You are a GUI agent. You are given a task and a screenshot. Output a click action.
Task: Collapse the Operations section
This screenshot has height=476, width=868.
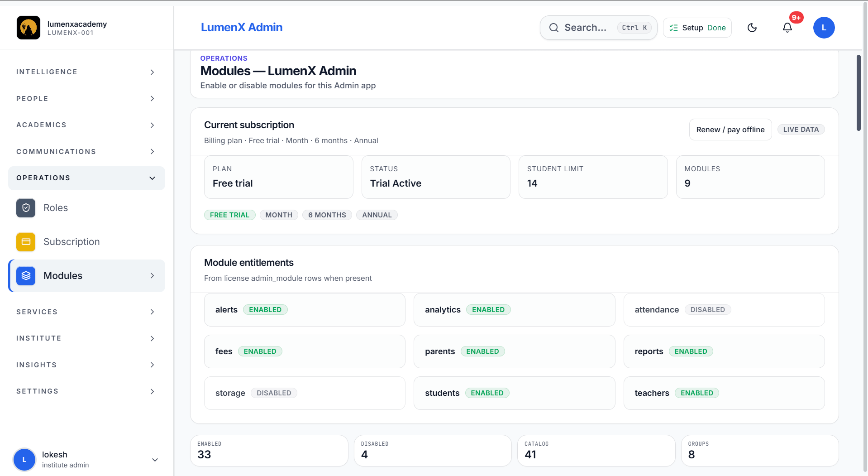coord(86,178)
